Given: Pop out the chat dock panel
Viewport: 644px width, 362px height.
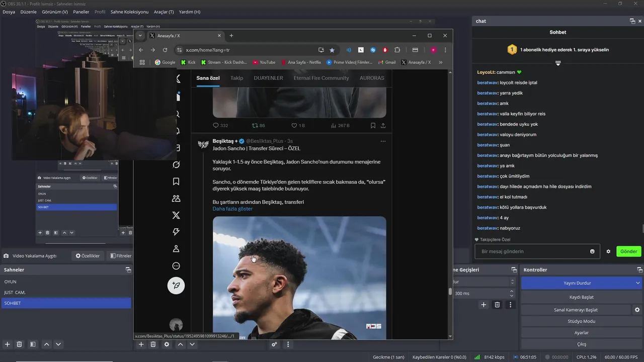Looking at the screenshot, I should pos(632,21).
